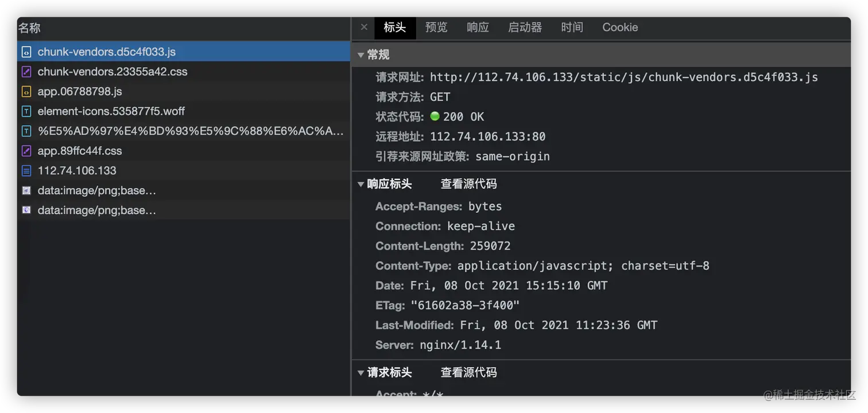
Task: Click the stylesheet icon beside app.89ffc44f.css
Action: click(x=26, y=151)
